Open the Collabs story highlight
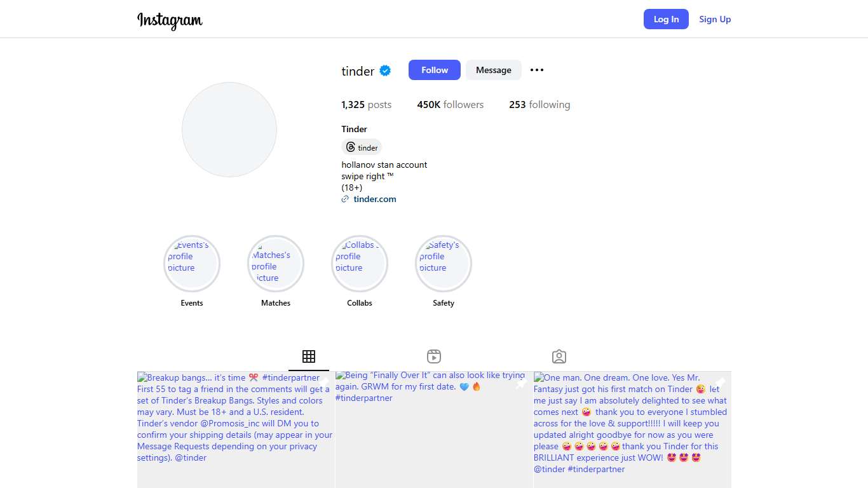This screenshot has height=488, width=868. (360, 263)
